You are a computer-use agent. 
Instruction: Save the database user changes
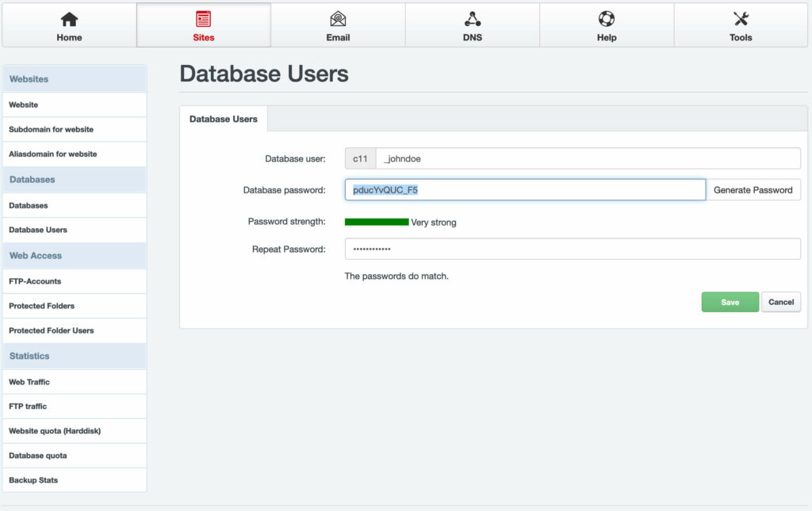click(729, 301)
